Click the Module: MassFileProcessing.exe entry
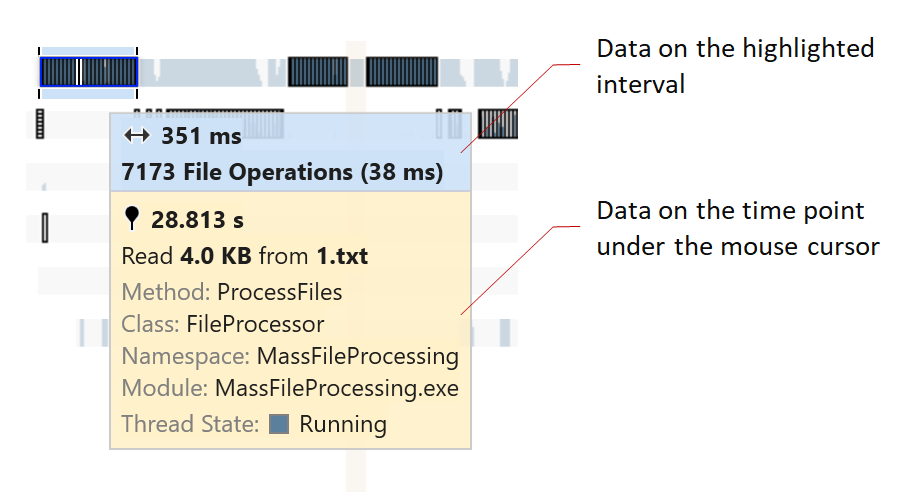This screenshot has width=910, height=500. pyautogui.click(x=290, y=388)
